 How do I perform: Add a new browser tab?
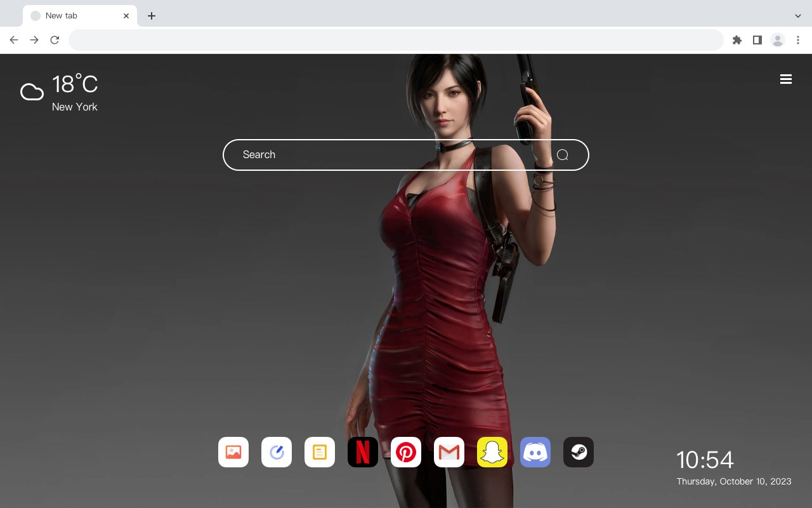[x=152, y=16]
